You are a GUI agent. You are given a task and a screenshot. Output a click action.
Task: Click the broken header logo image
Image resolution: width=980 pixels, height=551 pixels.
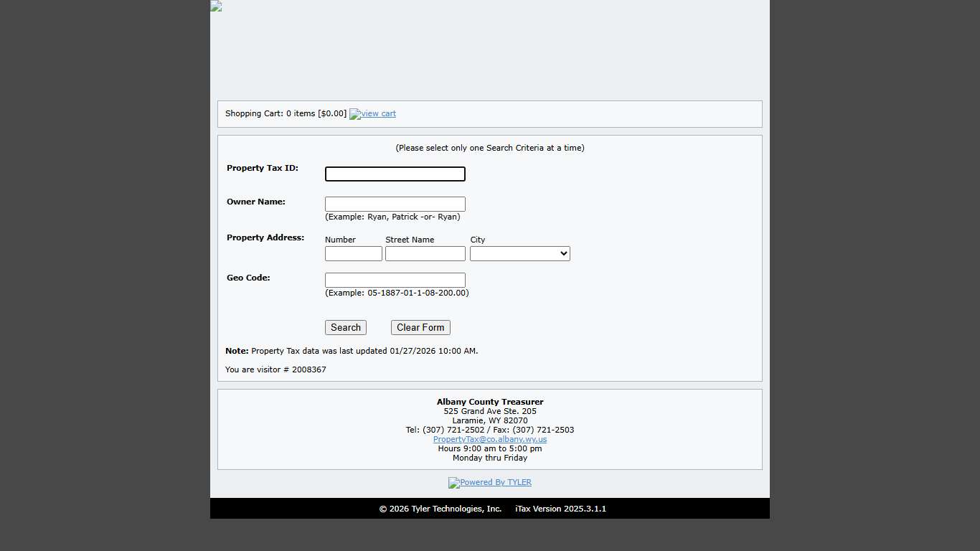click(216, 6)
